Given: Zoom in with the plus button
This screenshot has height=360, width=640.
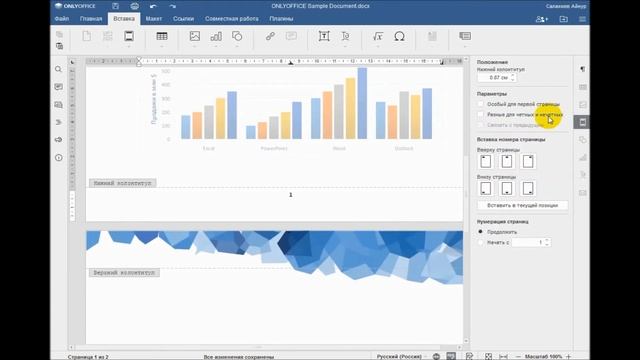Looking at the screenshot, I should pyautogui.click(x=569, y=356).
